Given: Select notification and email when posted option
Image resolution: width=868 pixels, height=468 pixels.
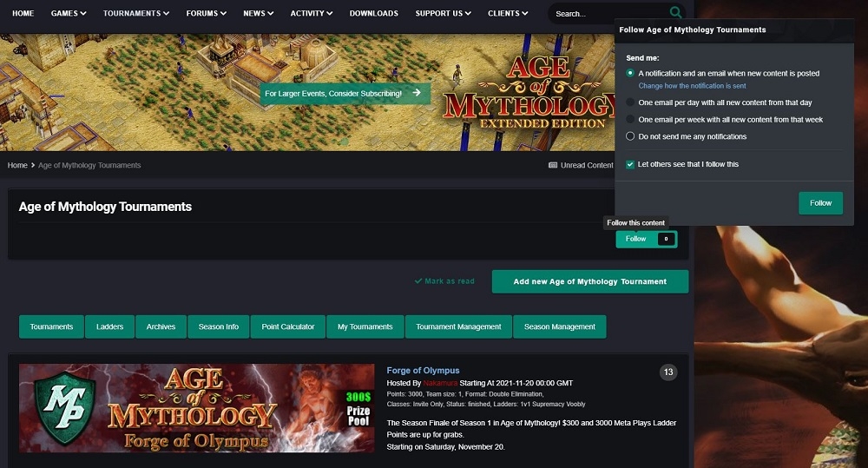Looking at the screenshot, I should pyautogui.click(x=630, y=74).
